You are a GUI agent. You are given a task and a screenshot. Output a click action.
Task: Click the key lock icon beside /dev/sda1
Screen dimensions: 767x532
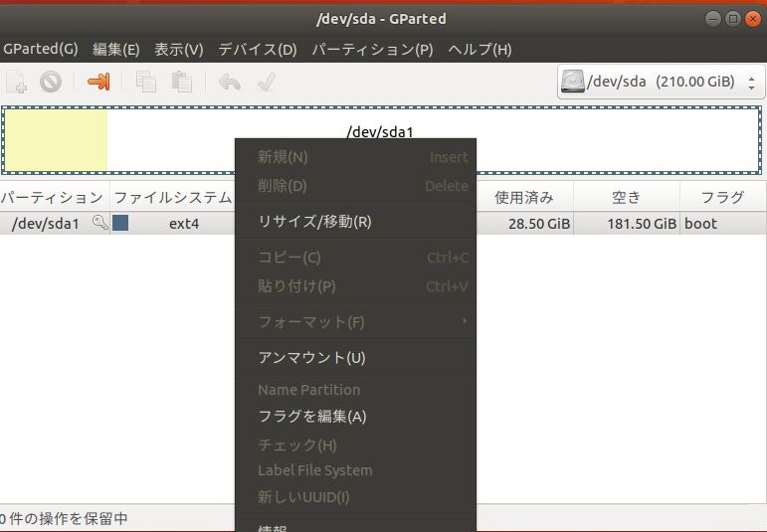tap(99, 223)
